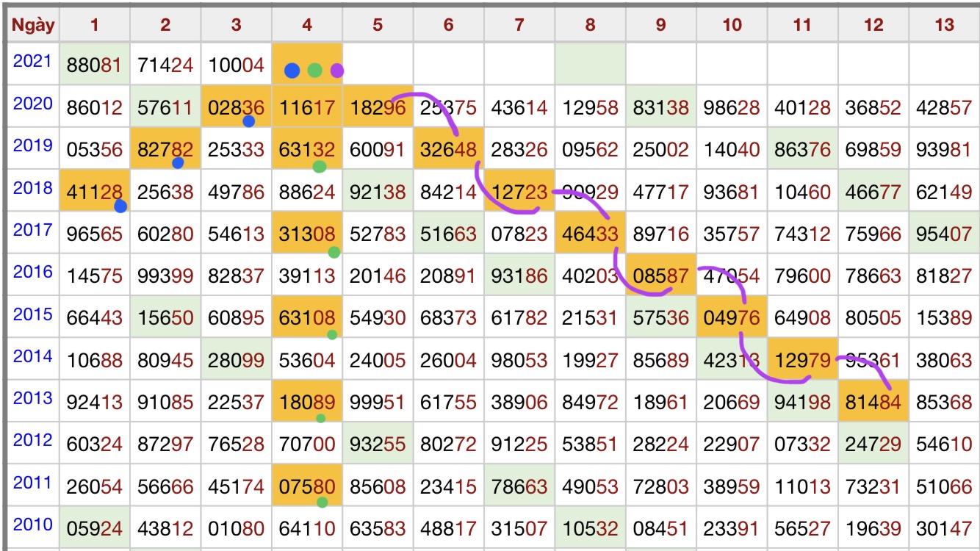Click day column header 4
Image resolution: width=980 pixels, height=551 pixels.
coord(307,25)
